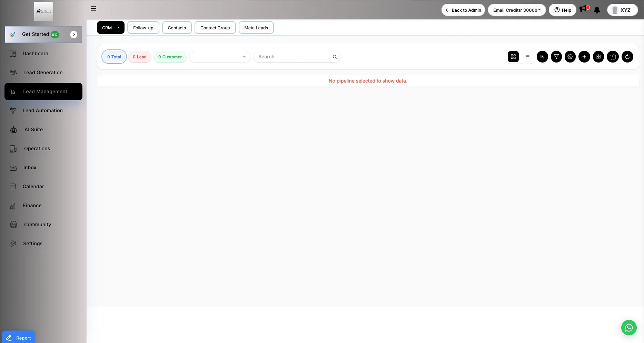Click the funnel filter icon
This screenshot has width=644, height=343.
pos(556,57)
